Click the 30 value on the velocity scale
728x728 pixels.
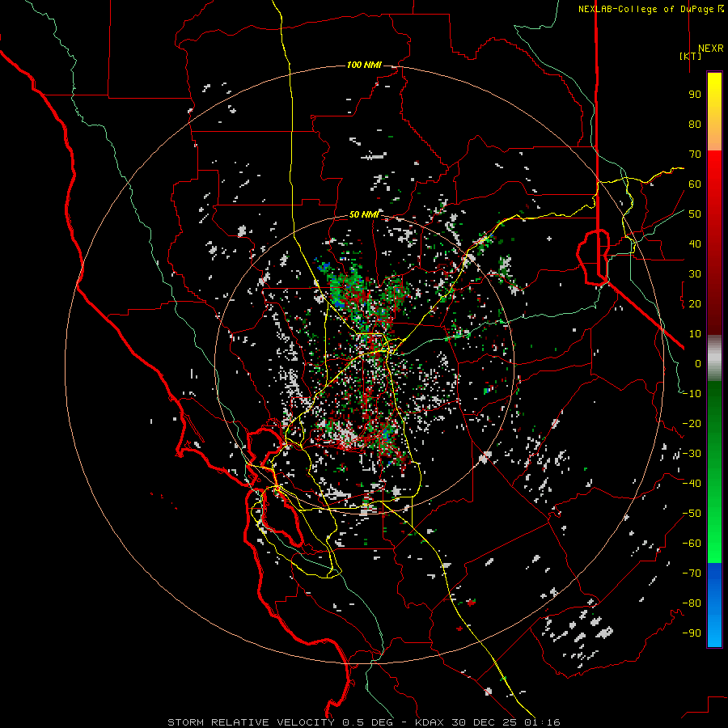(x=695, y=274)
